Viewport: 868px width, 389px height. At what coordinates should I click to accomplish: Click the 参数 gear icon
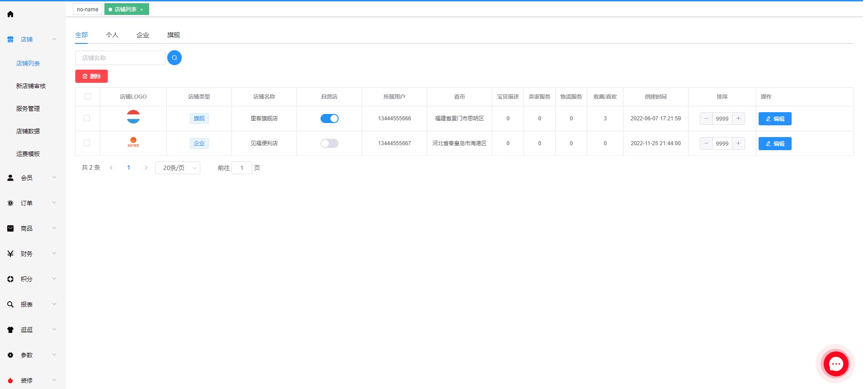[10, 355]
